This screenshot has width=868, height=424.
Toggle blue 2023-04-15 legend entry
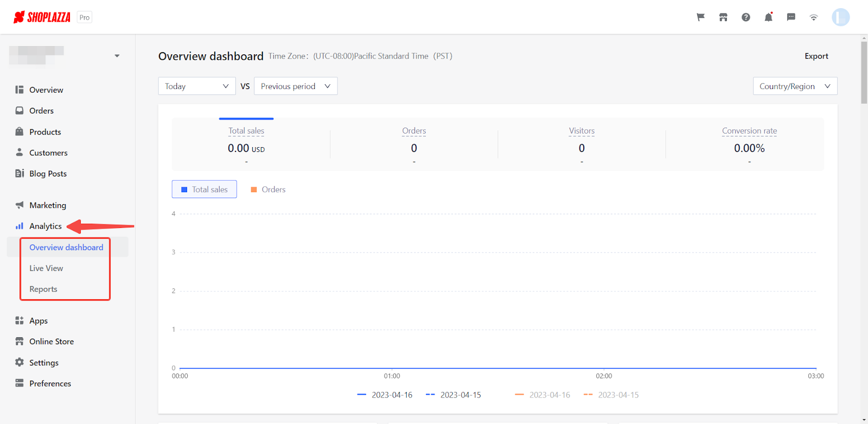pos(454,395)
